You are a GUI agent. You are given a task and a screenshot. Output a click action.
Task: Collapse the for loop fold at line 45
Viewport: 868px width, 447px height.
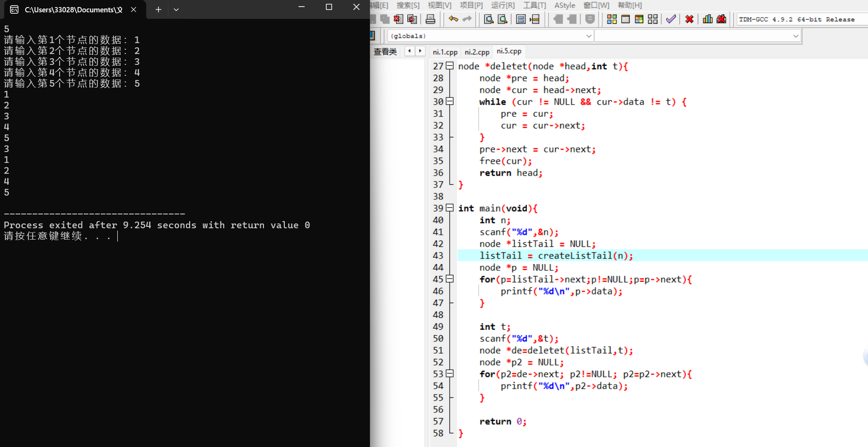[x=450, y=279]
